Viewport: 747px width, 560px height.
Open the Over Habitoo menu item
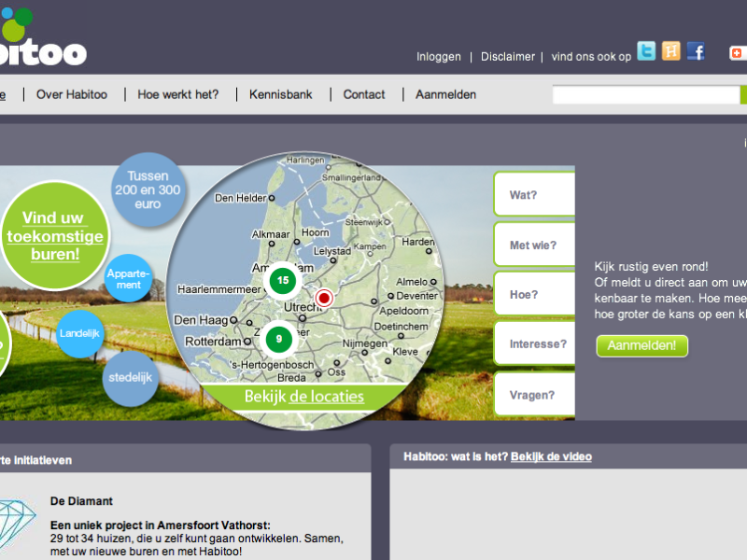click(x=72, y=94)
